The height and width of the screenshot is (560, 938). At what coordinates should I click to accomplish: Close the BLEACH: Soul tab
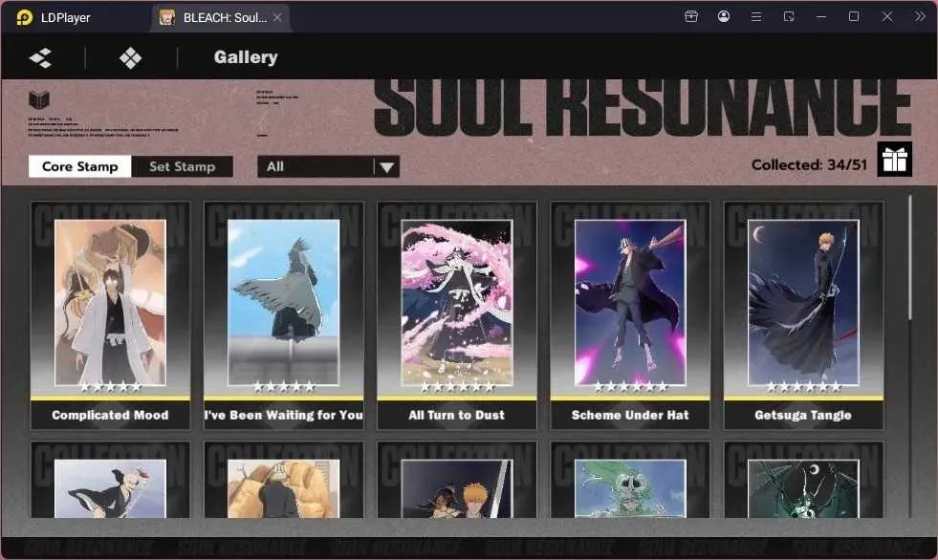tap(277, 18)
